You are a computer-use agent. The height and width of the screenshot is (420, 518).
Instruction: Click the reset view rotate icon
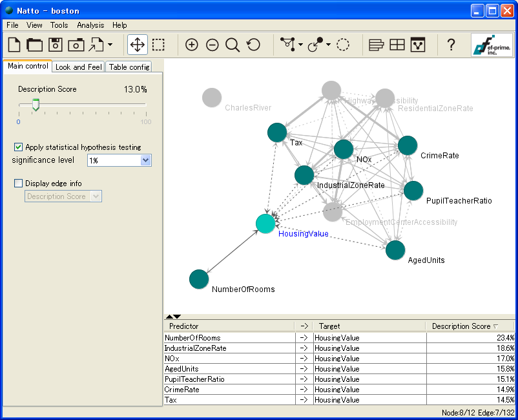[254, 45]
